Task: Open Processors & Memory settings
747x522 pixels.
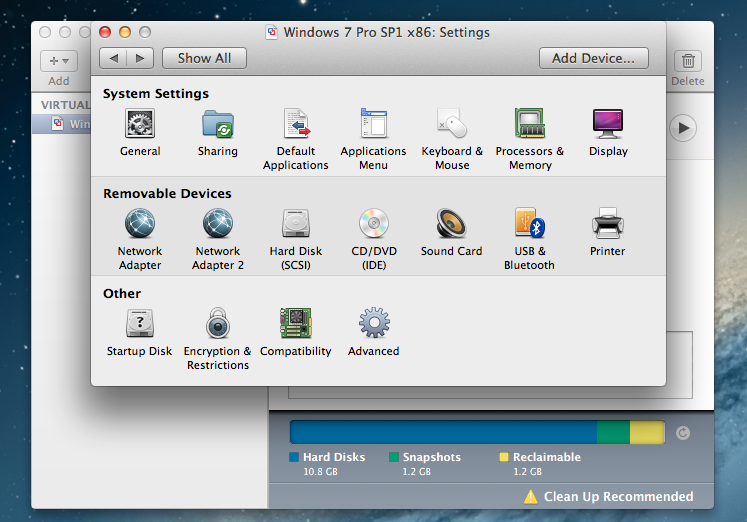Action: [529, 125]
